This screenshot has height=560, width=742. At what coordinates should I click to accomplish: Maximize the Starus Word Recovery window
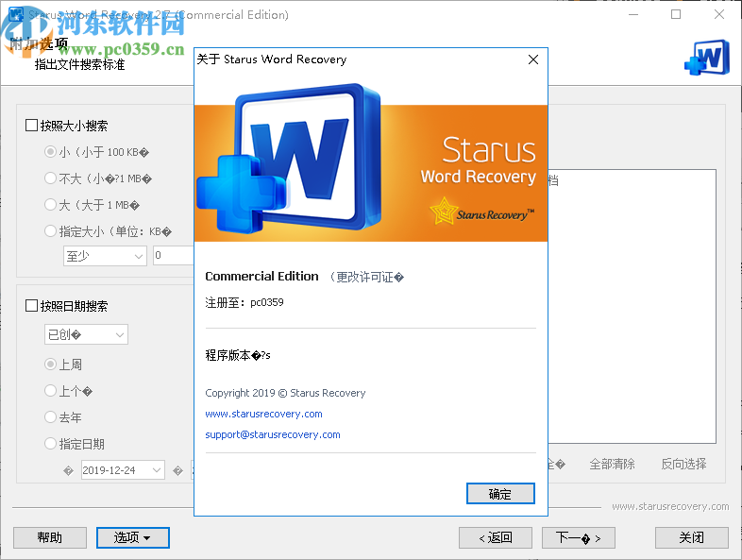pyautogui.click(x=676, y=15)
